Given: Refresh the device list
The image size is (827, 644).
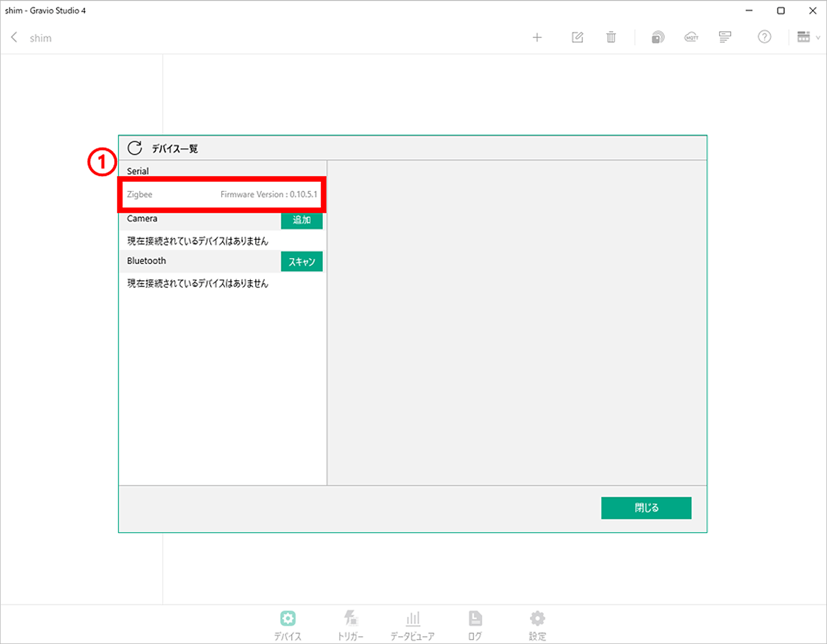Looking at the screenshot, I should tap(135, 148).
